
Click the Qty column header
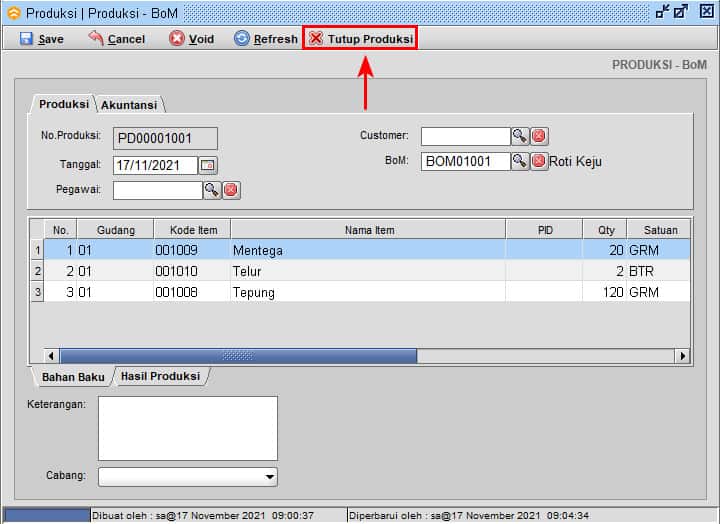605,230
